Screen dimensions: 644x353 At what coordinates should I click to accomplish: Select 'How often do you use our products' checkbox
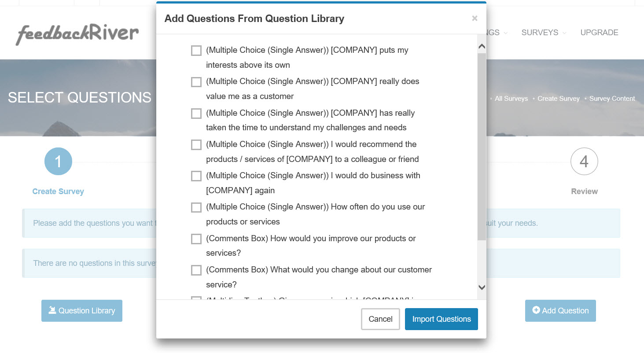click(196, 207)
